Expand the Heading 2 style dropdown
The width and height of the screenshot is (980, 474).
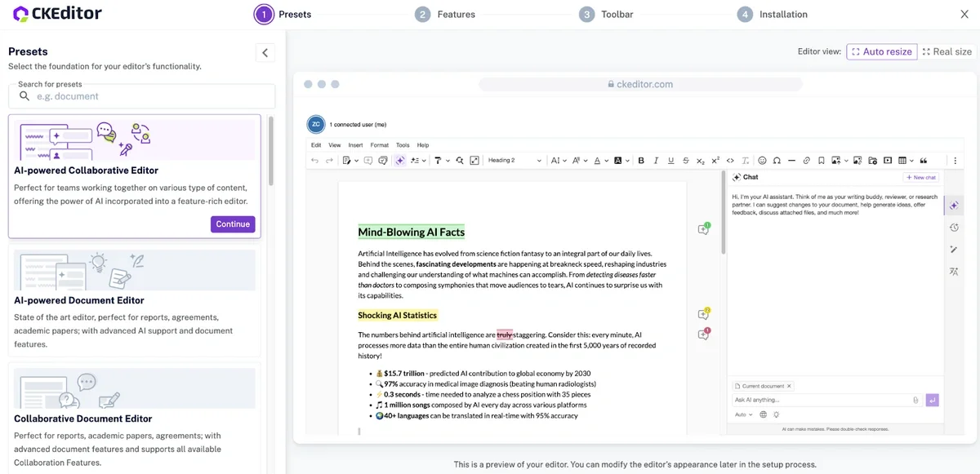[514, 161]
